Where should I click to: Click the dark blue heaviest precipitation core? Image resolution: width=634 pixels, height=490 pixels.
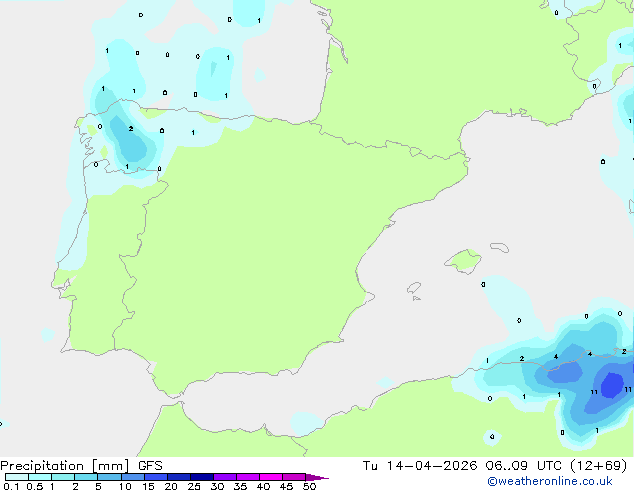tap(612, 385)
